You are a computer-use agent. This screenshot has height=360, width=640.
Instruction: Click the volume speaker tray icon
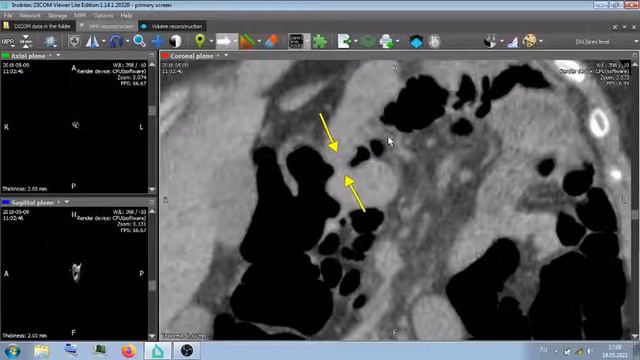tap(590, 351)
